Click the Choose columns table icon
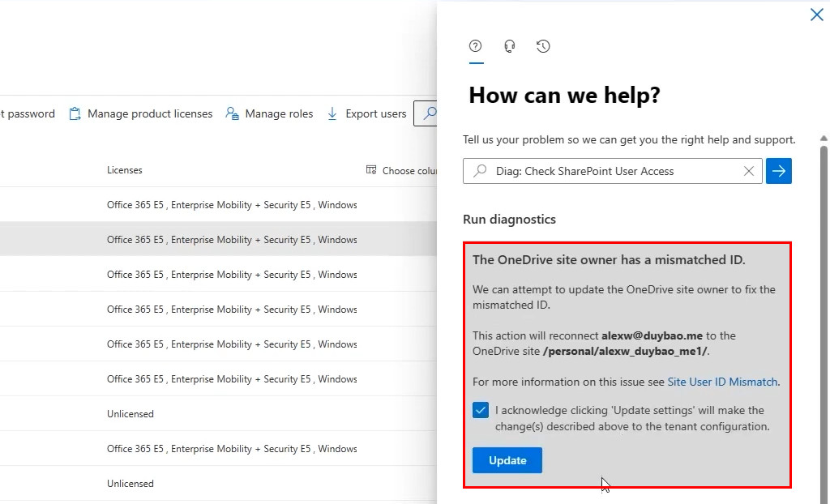This screenshot has height=504, width=830. 371,170
